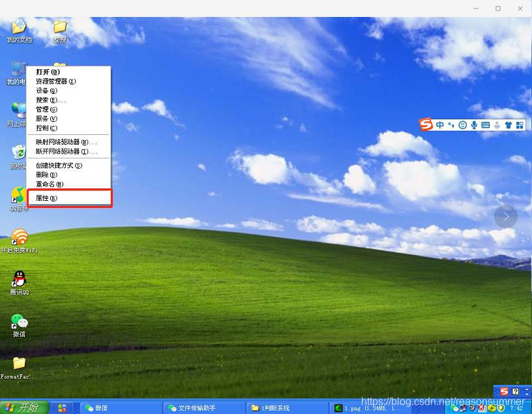Screen dimensions: 532x414
Task: Click the 微信 desktop shortcut
Action: click(x=19, y=325)
